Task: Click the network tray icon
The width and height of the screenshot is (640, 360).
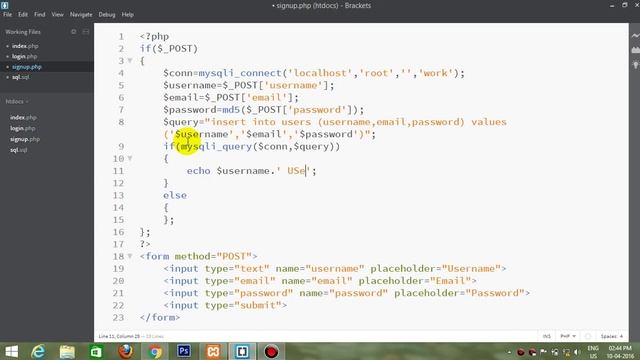Action: coord(566,352)
